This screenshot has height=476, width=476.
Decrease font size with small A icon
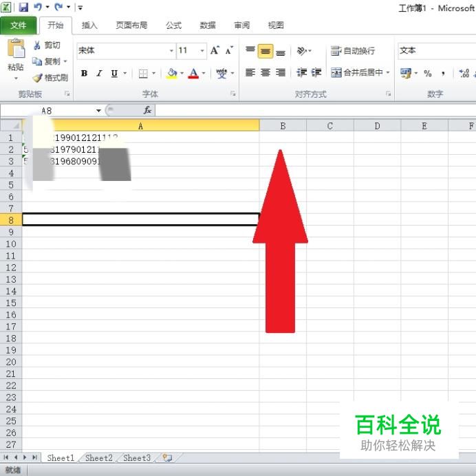[229, 50]
